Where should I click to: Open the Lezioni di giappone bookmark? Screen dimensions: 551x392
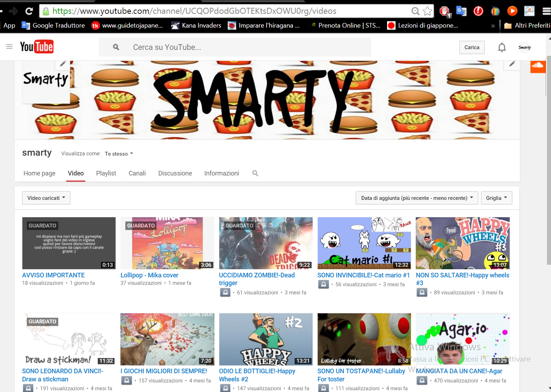coord(423,25)
